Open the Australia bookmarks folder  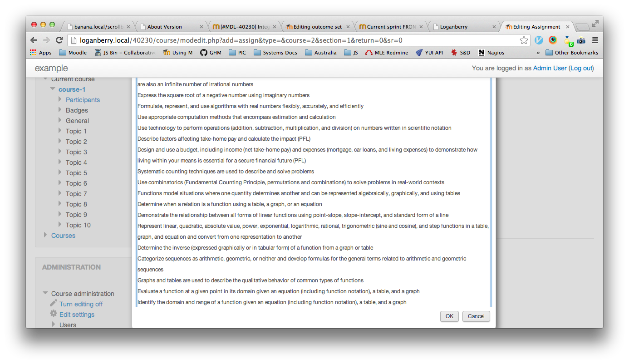(321, 53)
